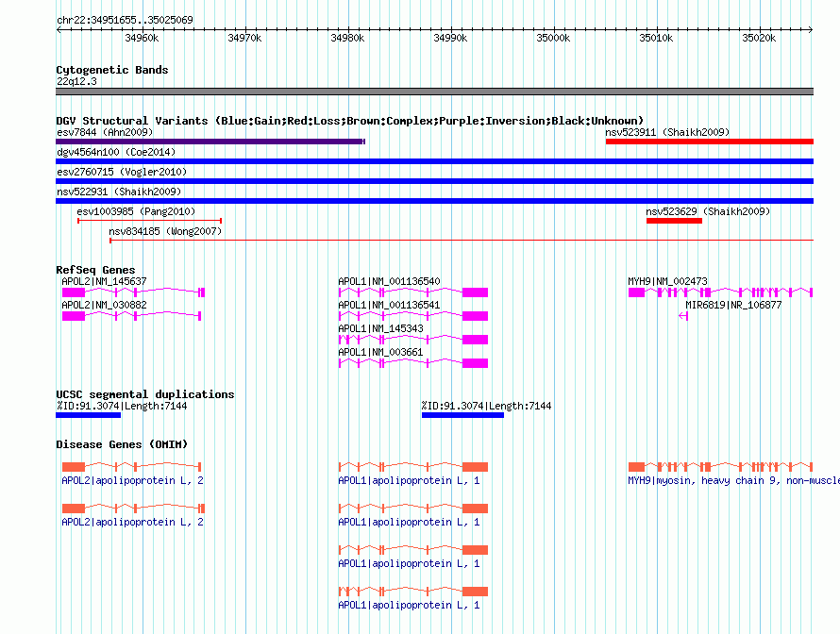Click the 35000k ruler label
Image resolution: width=840 pixels, height=634 pixels.
pos(553,38)
